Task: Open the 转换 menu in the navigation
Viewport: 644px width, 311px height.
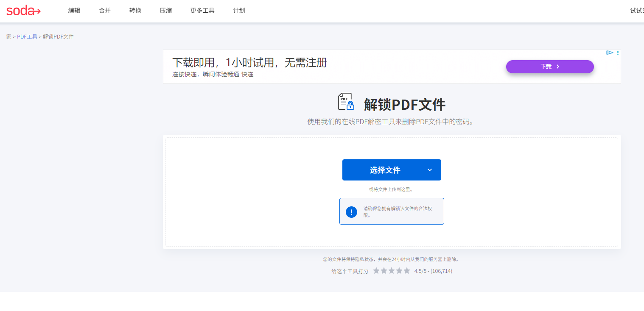Action: [135, 11]
